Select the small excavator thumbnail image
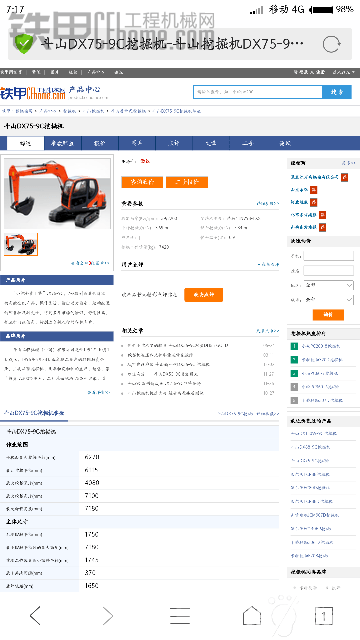360x640 pixels. pos(21,244)
